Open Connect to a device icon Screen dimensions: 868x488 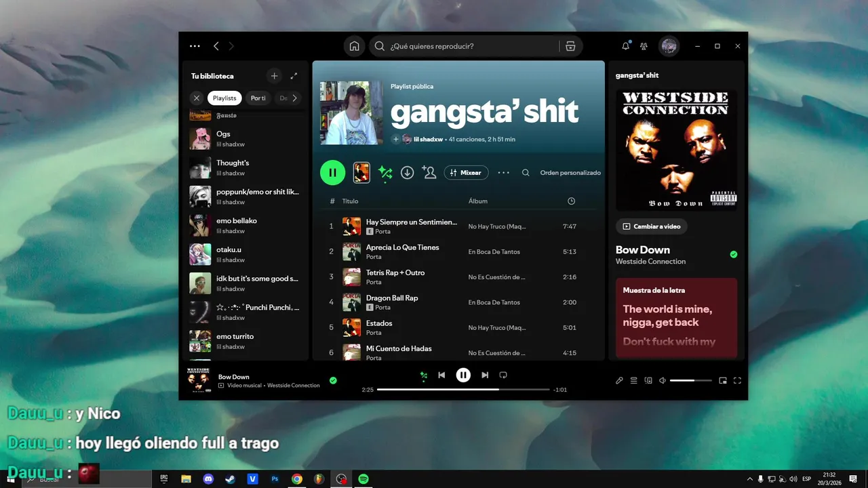[648, 380]
